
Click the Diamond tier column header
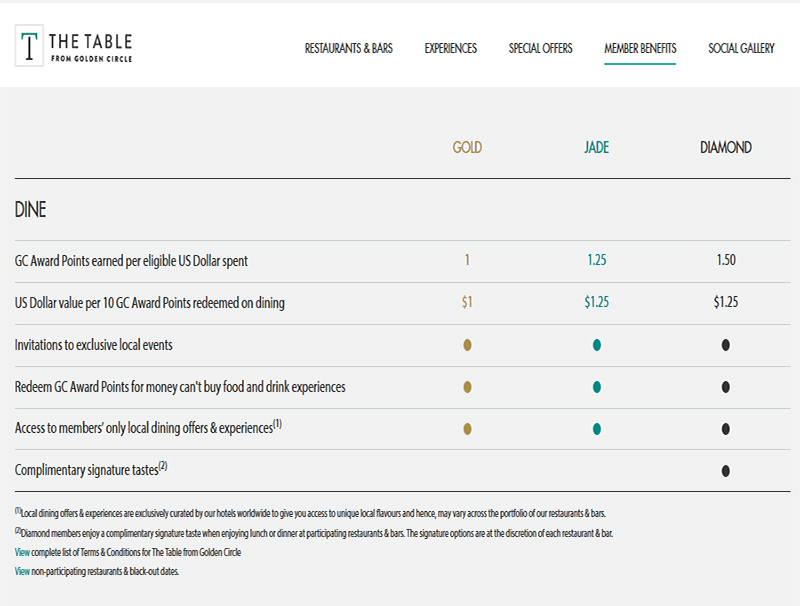726,147
